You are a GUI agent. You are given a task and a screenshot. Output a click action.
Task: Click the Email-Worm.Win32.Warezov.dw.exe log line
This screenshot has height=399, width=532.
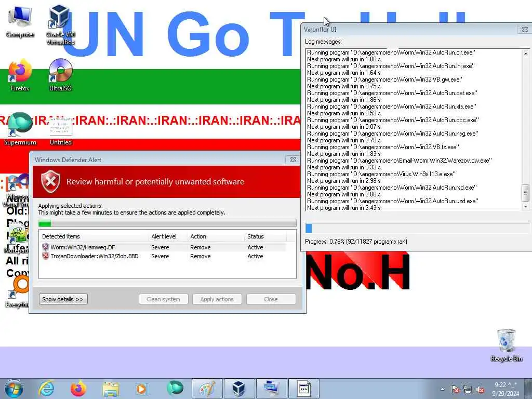[400, 161]
